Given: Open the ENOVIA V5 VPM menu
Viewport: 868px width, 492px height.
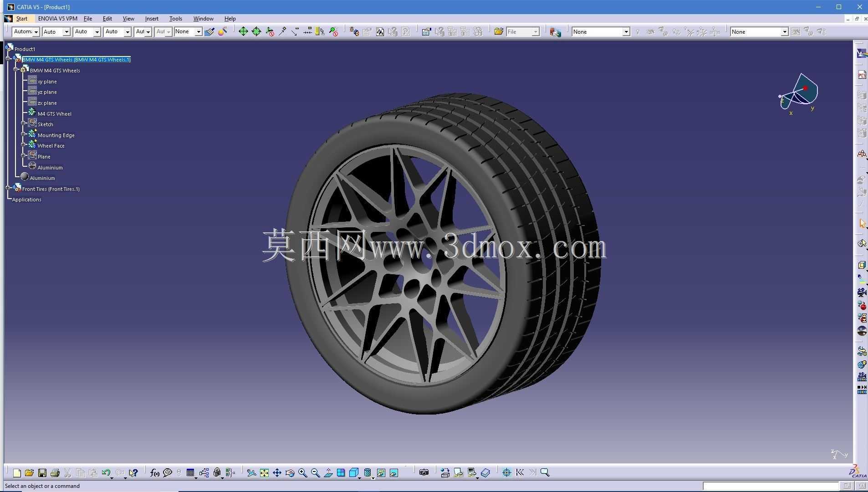Looking at the screenshot, I should (57, 19).
